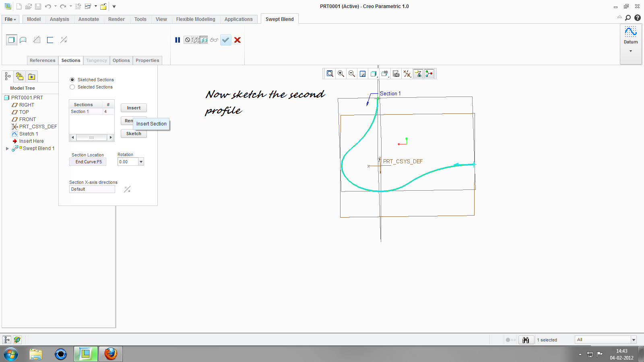Toggle the Remove material icon
644x362 pixels.
click(x=37, y=40)
